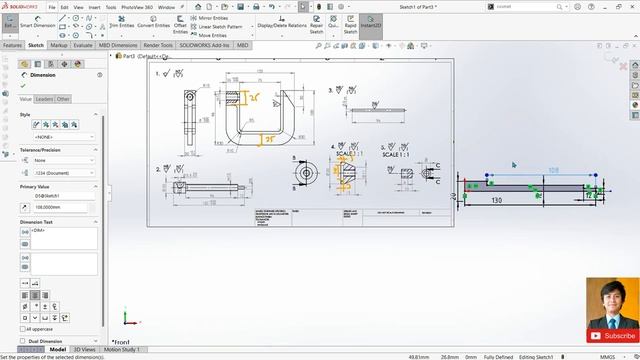The width and height of the screenshot is (640, 360).
Task: Collapse the Primary Value section
Action: pyautogui.click(x=96, y=187)
